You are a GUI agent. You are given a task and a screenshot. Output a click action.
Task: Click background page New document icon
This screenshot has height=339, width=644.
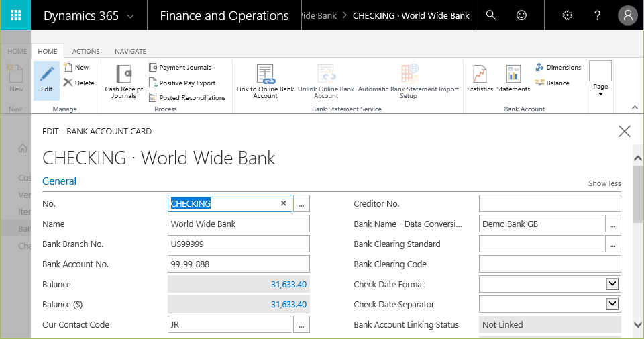point(15,74)
